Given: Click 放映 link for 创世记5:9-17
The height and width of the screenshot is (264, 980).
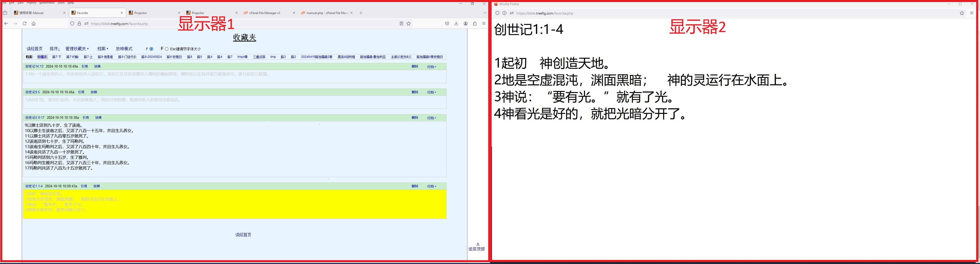Looking at the screenshot, I should point(98,118).
